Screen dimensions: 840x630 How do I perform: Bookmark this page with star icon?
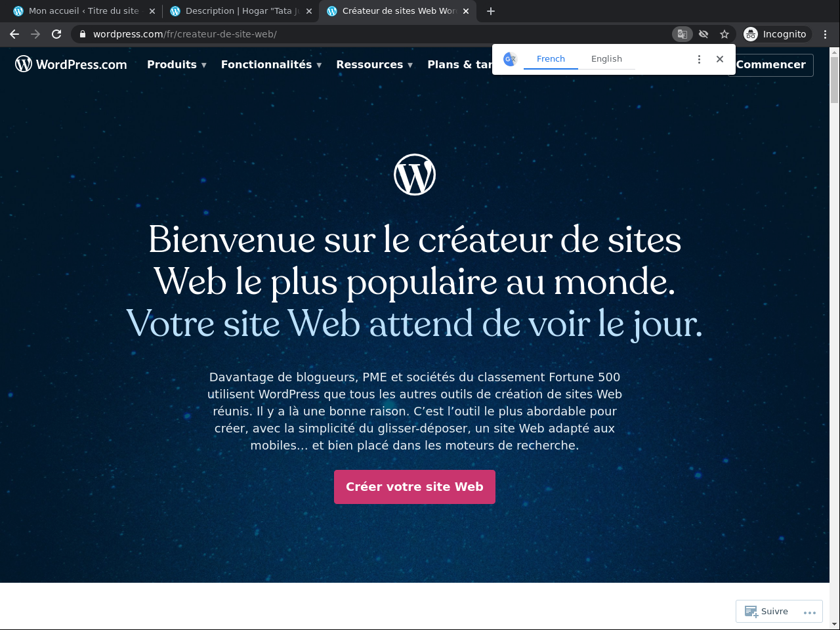(x=724, y=34)
